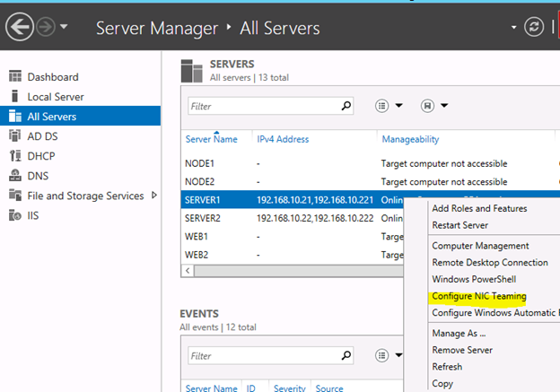Sort Events by Severity column
560x392 pixels.
(x=290, y=388)
